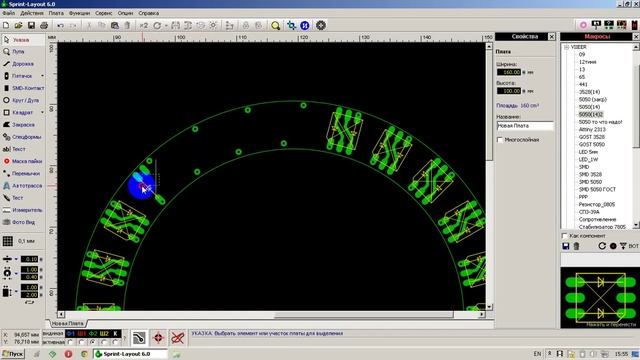
Task: Open the Функции menu
Action: click(80, 13)
